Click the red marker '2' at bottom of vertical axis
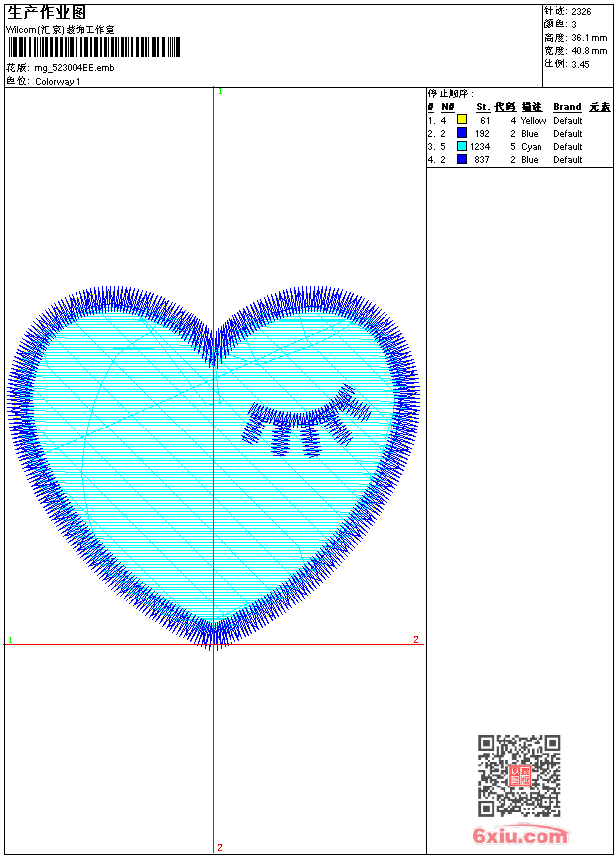The width and height of the screenshot is (616, 855). click(x=220, y=847)
